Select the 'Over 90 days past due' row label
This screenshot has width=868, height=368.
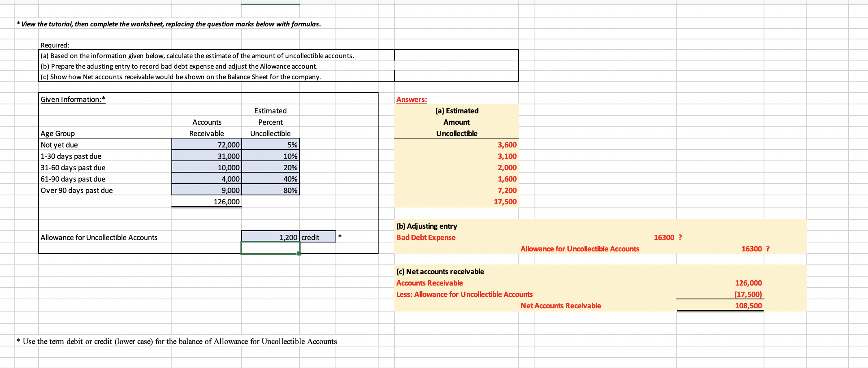point(77,190)
